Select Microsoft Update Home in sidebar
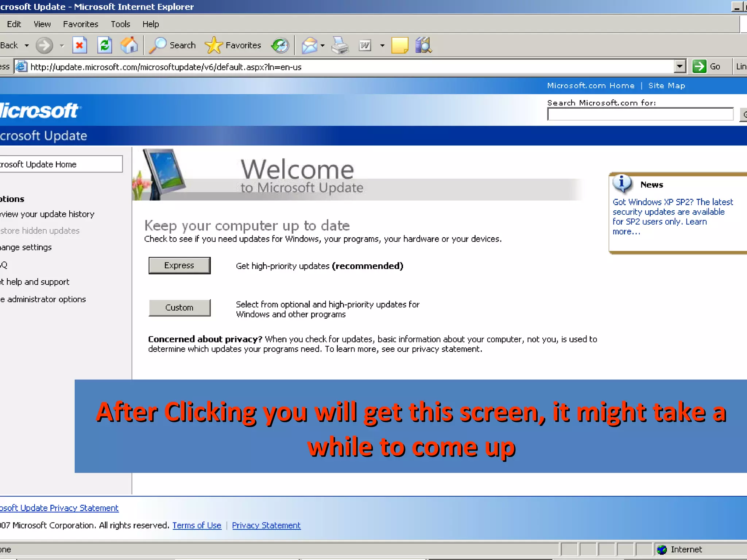Viewport: 747px width, 560px height. (x=61, y=164)
